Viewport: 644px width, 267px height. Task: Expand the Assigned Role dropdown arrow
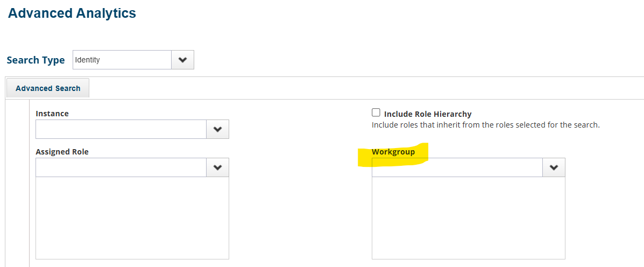tap(217, 167)
